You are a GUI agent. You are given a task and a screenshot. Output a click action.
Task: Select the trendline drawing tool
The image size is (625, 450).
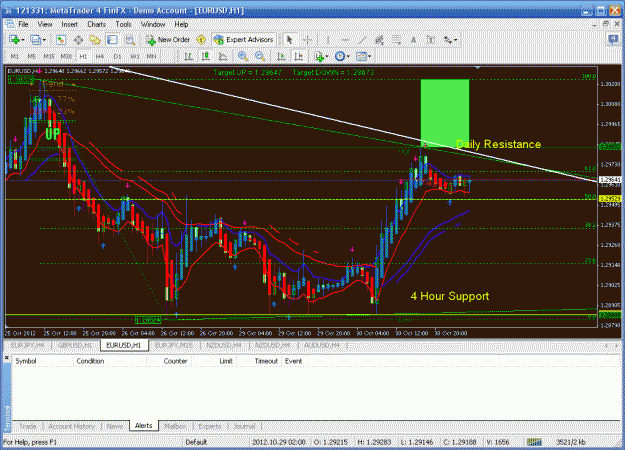tap(362, 39)
